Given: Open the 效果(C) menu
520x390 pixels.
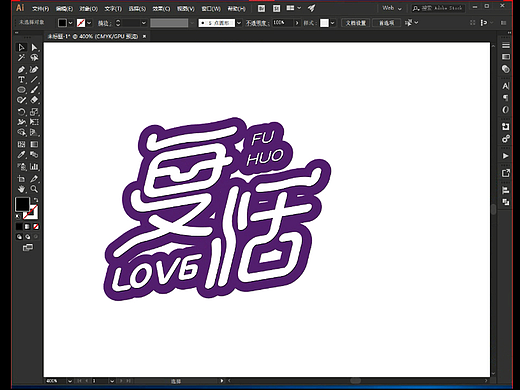Looking at the screenshot, I should click(161, 9).
